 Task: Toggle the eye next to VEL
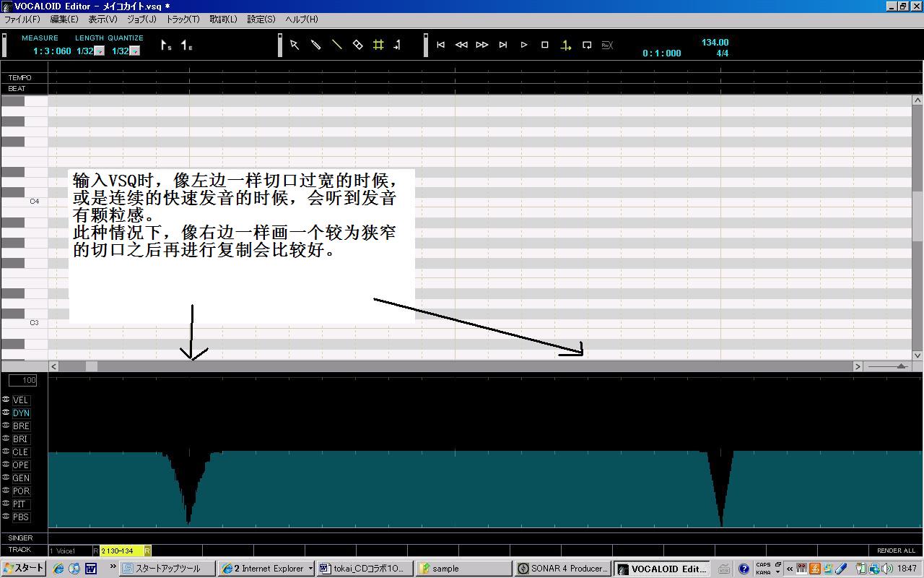6,400
